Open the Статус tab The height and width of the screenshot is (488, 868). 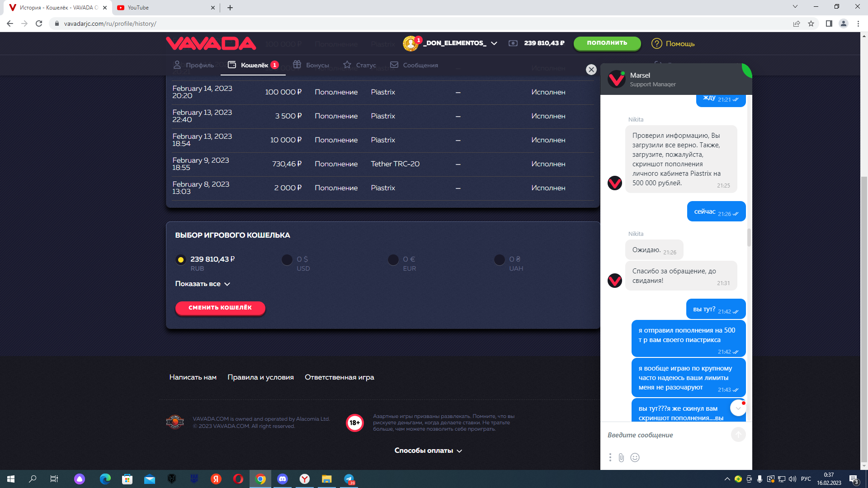[359, 65]
